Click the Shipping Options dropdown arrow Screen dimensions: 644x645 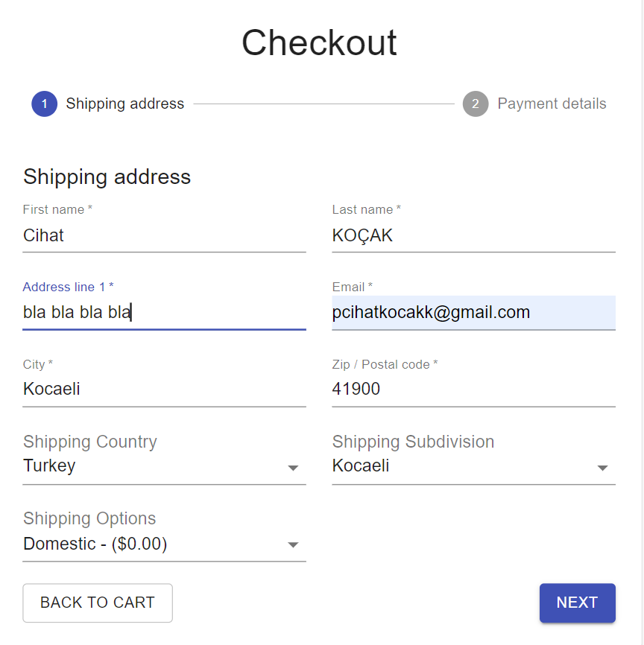(x=293, y=544)
